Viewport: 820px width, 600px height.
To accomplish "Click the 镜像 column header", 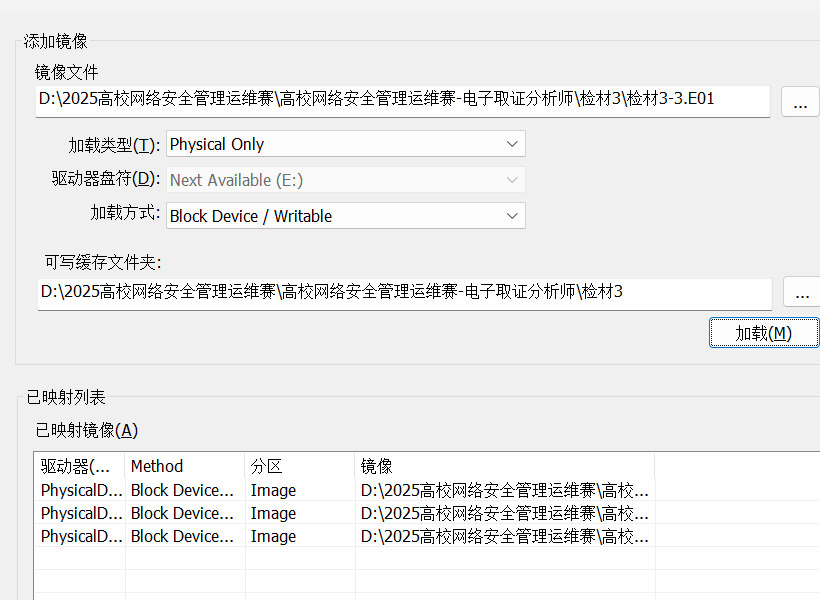I will pyautogui.click(x=505, y=466).
